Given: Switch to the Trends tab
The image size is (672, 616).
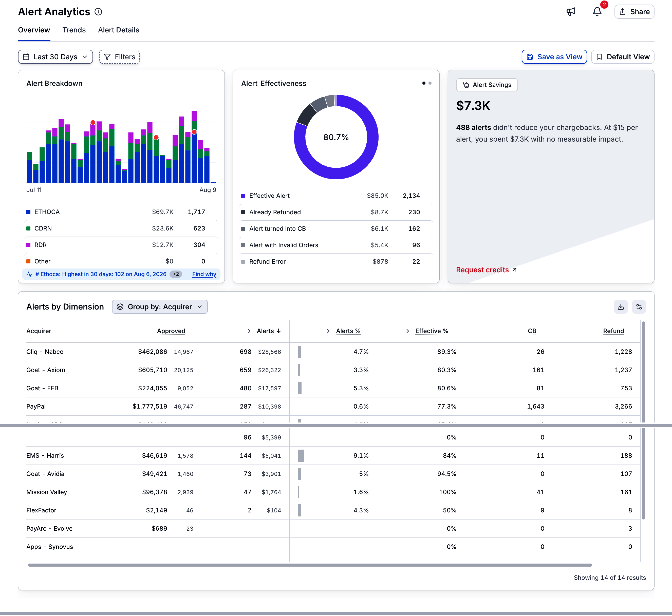Looking at the screenshot, I should click(x=74, y=30).
